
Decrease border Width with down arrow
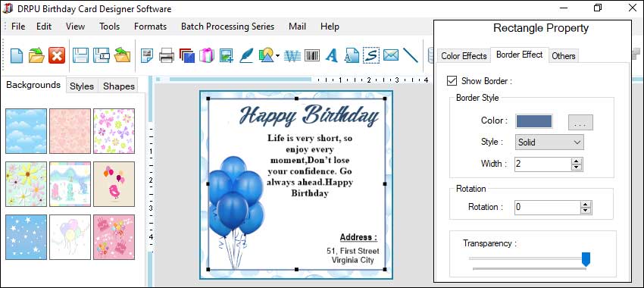point(577,167)
